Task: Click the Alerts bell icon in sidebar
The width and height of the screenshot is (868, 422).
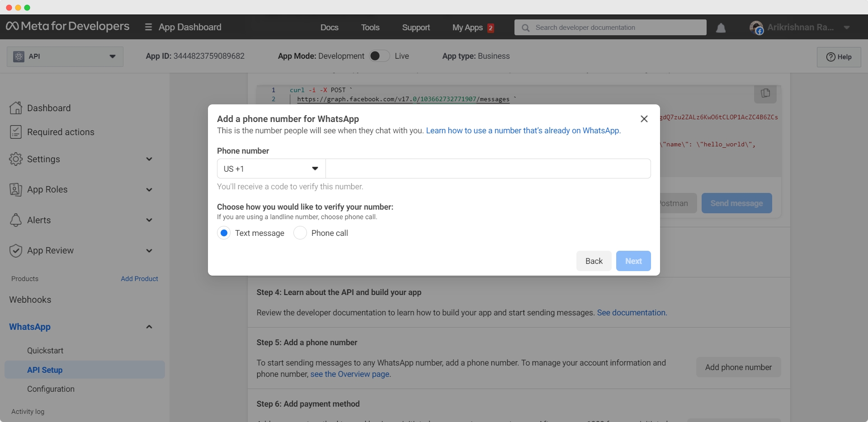Action: [16, 220]
